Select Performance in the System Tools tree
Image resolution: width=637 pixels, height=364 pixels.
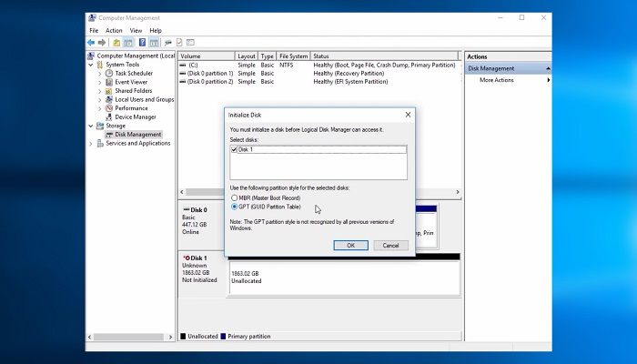point(131,108)
